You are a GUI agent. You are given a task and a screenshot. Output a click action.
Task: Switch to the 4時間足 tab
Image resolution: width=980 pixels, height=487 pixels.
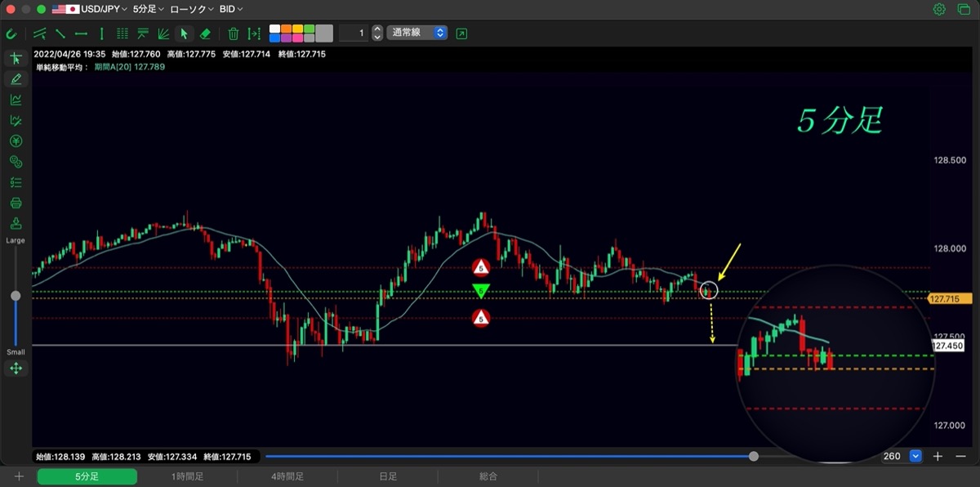(287, 476)
